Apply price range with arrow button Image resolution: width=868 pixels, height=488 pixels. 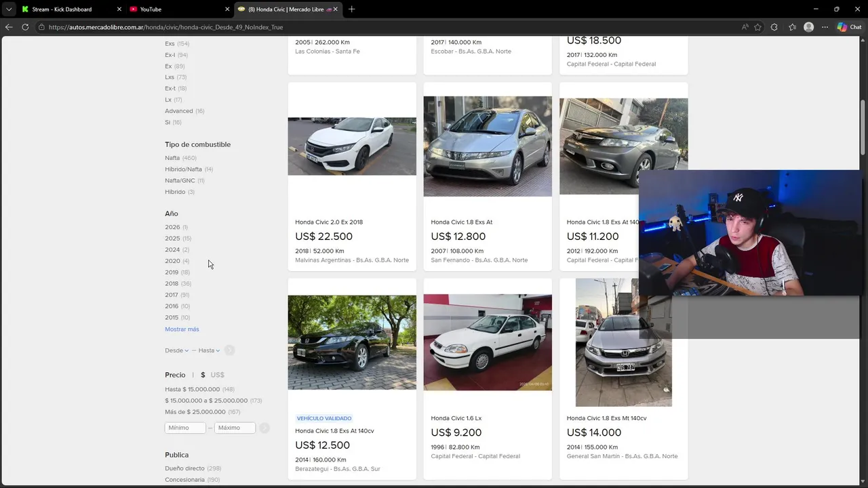click(264, 428)
